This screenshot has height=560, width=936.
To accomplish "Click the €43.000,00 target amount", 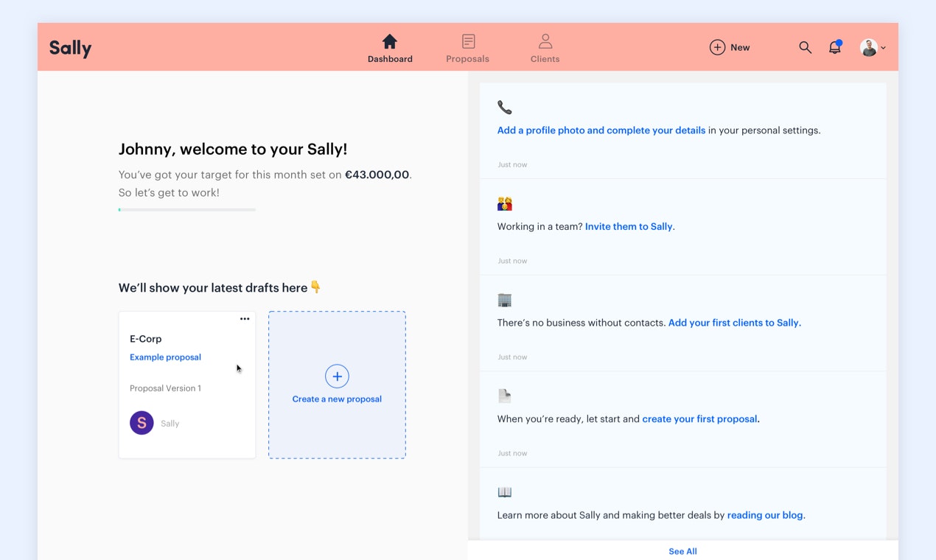I will pyautogui.click(x=377, y=175).
